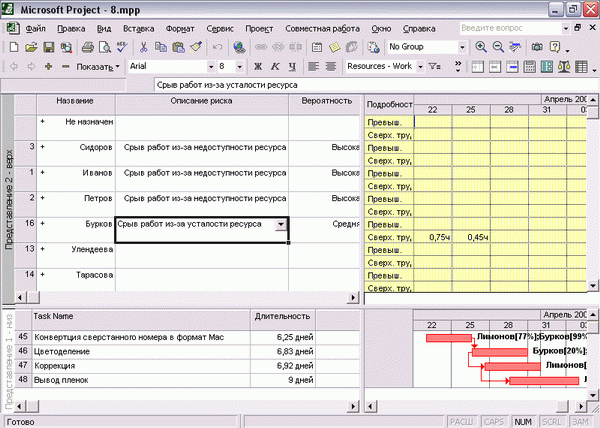This screenshot has width=600, height=428.
Task: Click the Gantt horizontal scrollbar left arrow
Action: point(371,406)
